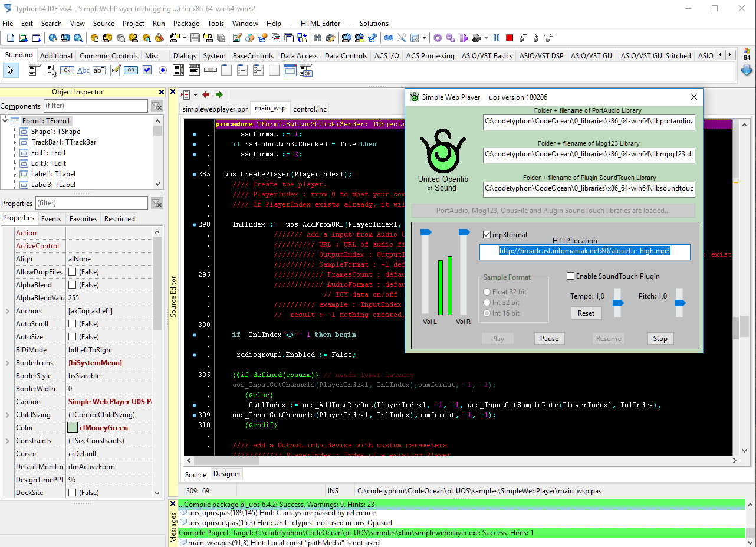Click the blue download arrow icon
Viewport: 756px width, 547px height.
coord(747,70)
